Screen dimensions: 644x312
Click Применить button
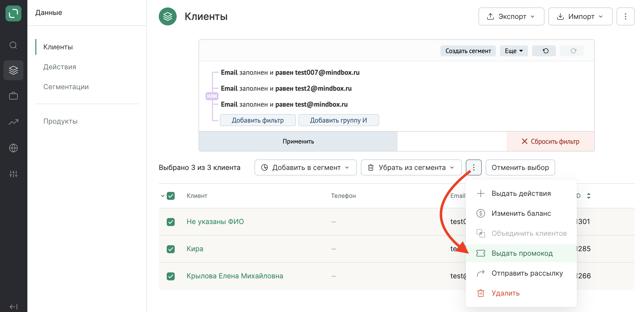pyautogui.click(x=298, y=141)
